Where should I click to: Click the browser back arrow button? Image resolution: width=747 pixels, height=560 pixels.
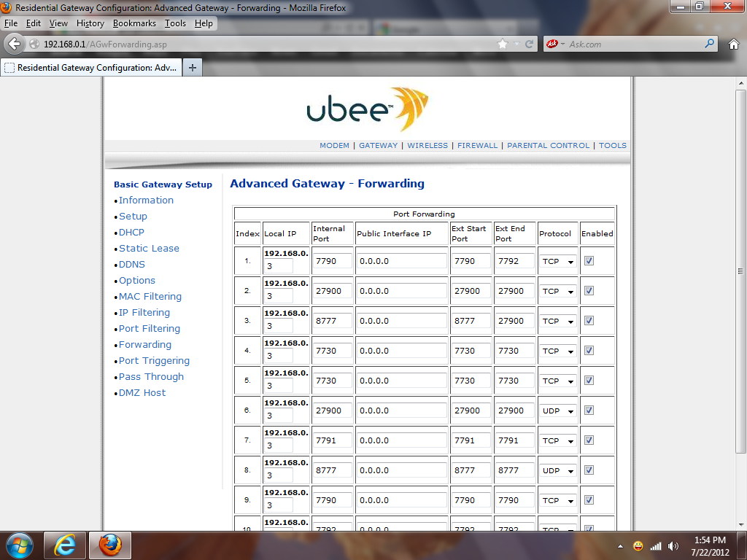(14, 44)
